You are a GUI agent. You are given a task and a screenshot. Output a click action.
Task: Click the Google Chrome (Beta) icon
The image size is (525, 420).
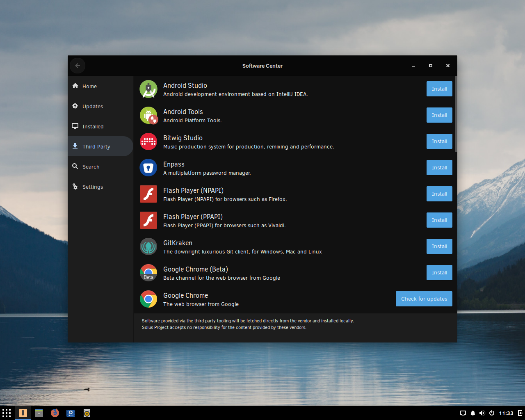pyautogui.click(x=148, y=273)
